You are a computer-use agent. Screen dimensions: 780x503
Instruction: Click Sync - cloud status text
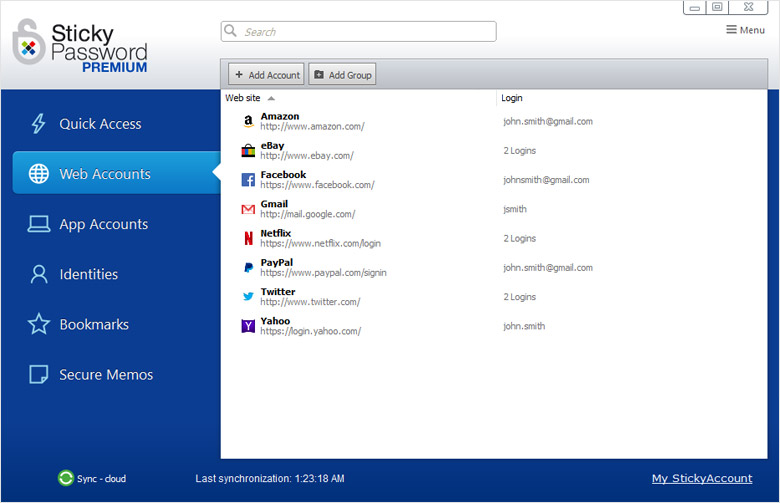101,479
